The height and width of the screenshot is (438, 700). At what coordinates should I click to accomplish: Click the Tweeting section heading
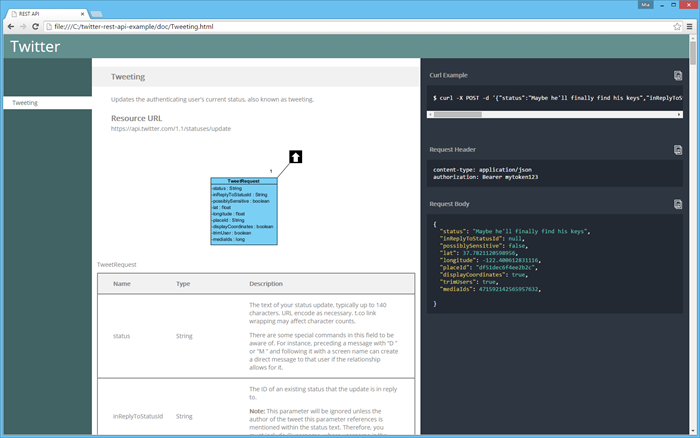pos(128,77)
